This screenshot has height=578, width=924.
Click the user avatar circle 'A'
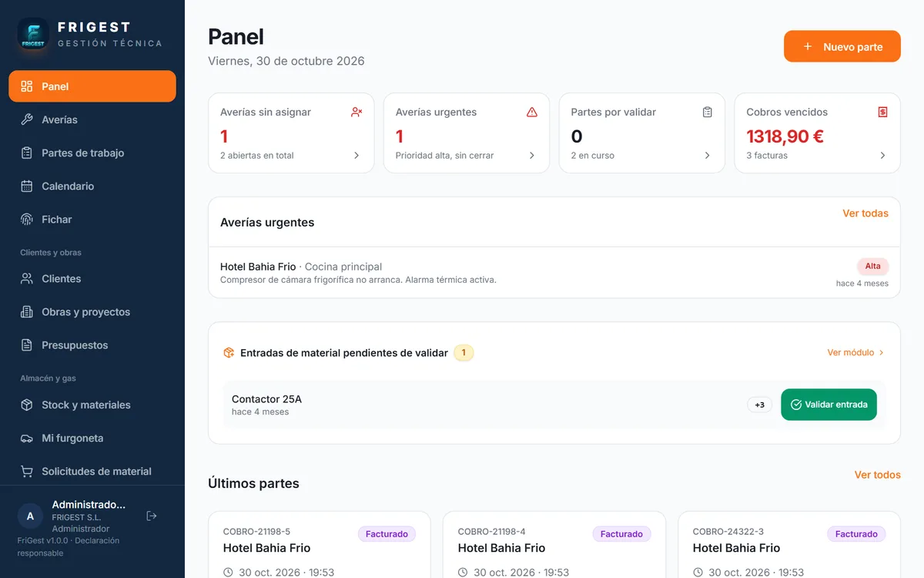pyautogui.click(x=30, y=516)
